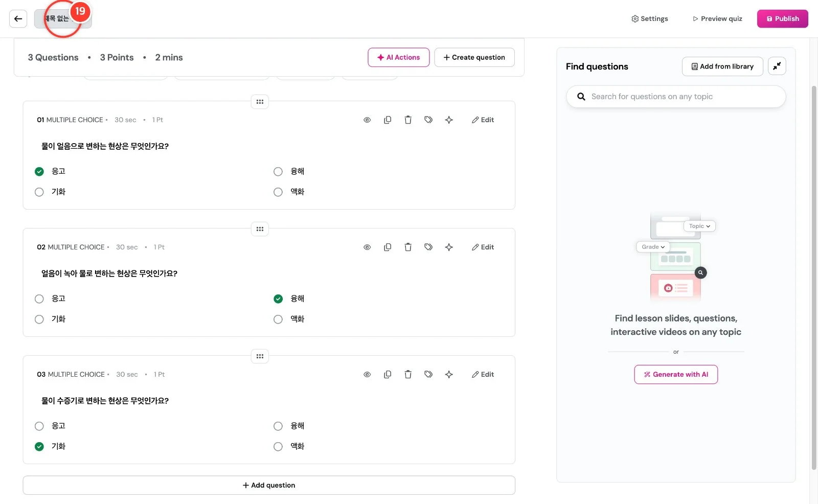This screenshot has height=504, width=818.
Task: Grab the drag handle above question 02
Action: point(260,229)
